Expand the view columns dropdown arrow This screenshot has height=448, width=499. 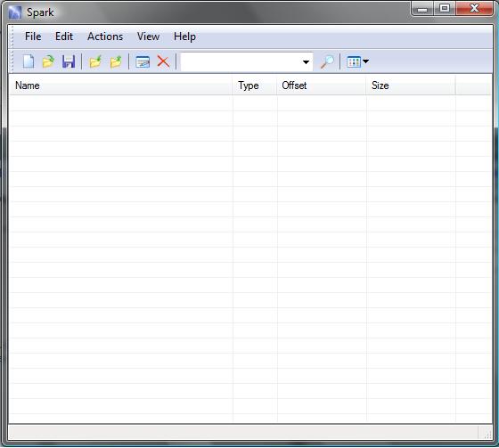365,61
